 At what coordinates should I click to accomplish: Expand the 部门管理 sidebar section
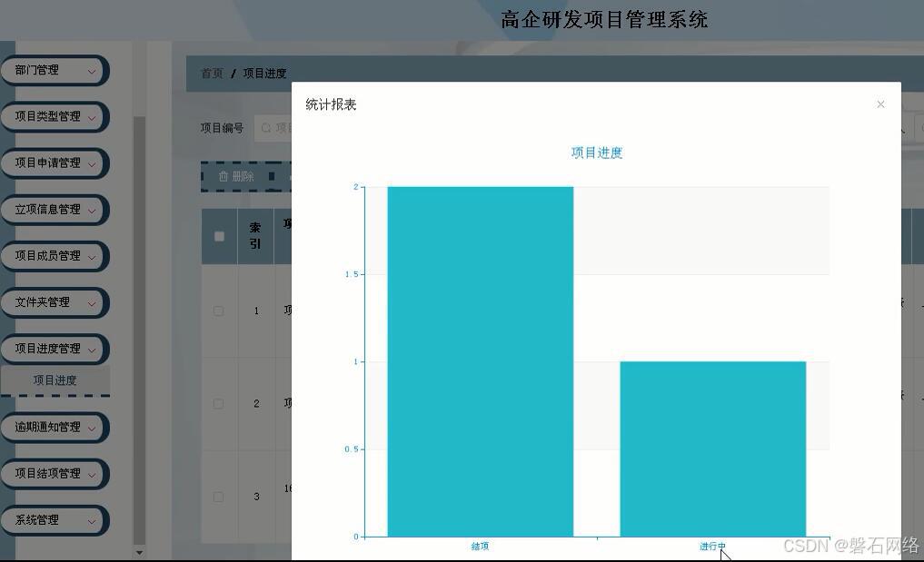point(55,70)
